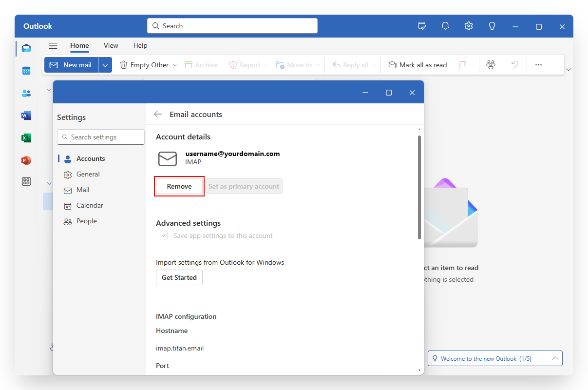Launch Excel from the left rail
The width and height of the screenshot is (588, 390).
tap(26, 138)
